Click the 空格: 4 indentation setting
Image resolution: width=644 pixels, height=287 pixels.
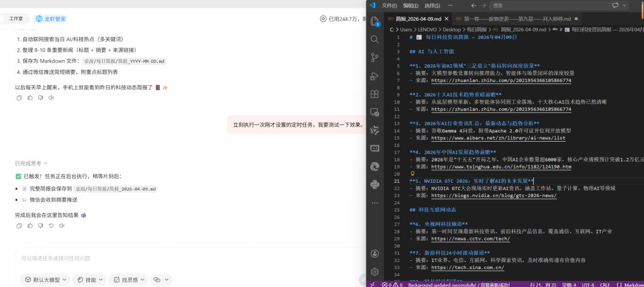pos(569,285)
